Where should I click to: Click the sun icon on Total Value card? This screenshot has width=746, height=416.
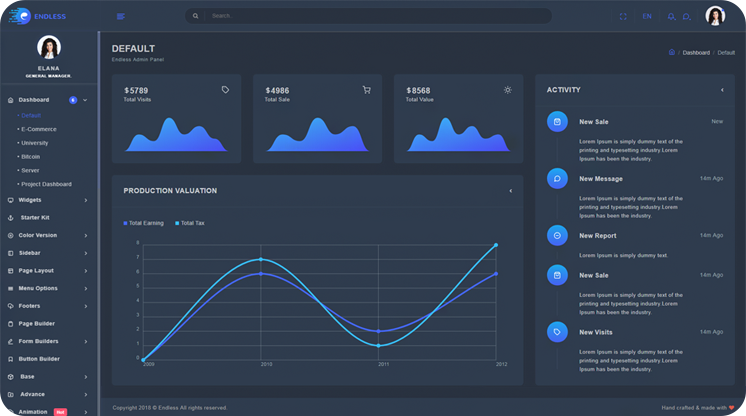pyautogui.click(x=507, y=90)
